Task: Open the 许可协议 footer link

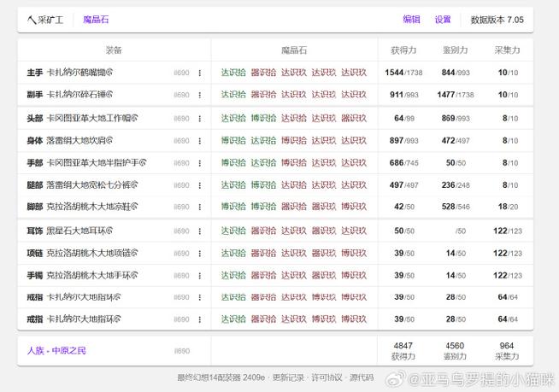Action: pos(327,377)
